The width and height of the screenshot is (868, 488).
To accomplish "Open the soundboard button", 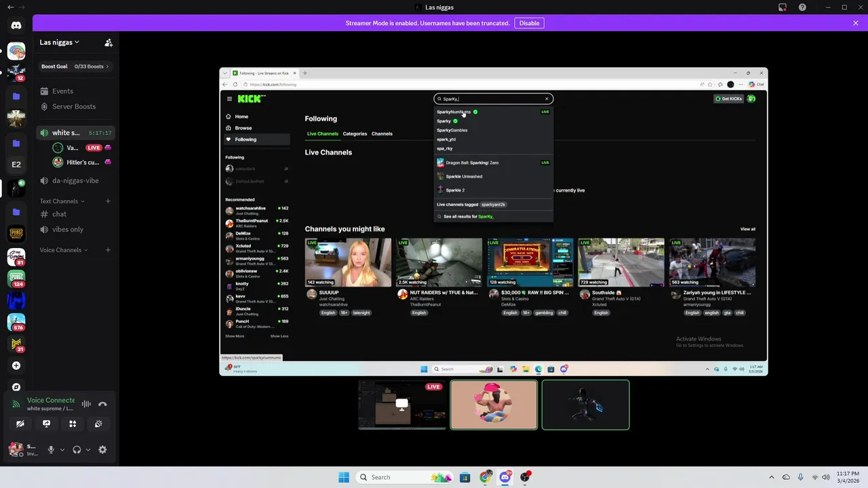I will point(98,424).
